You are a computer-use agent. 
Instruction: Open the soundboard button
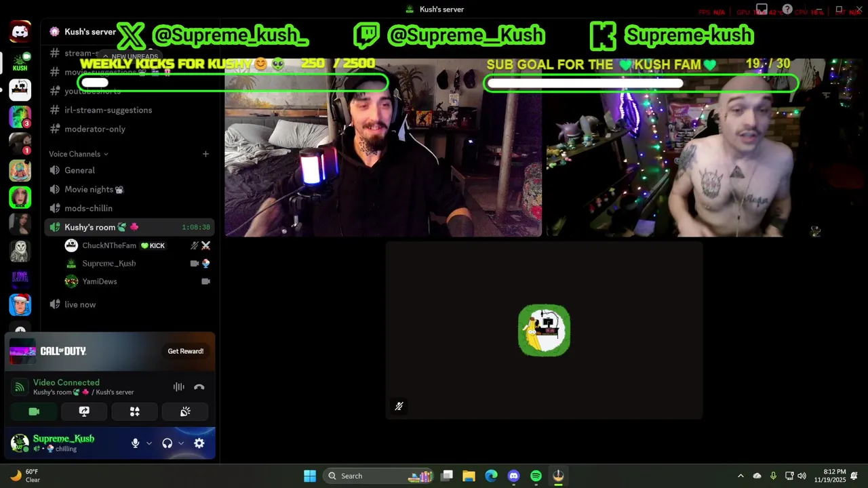(x=185, y=411)
